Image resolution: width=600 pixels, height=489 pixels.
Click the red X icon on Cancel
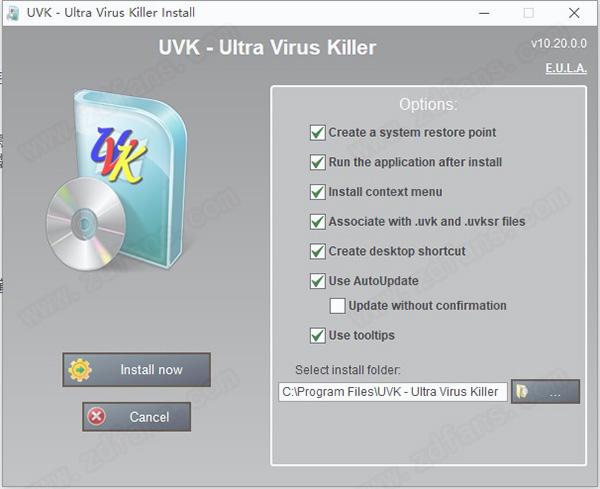[96, 416]
